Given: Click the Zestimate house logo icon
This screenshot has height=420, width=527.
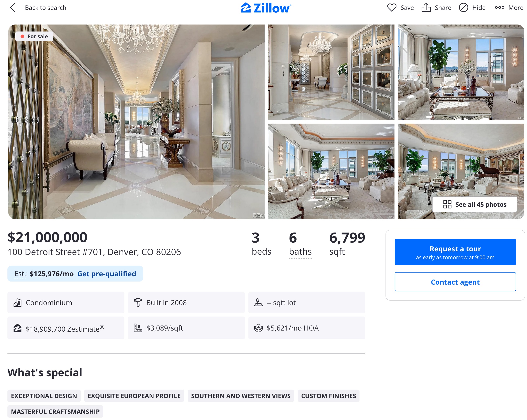Looking at the screenshot, I should pos(17,328).
